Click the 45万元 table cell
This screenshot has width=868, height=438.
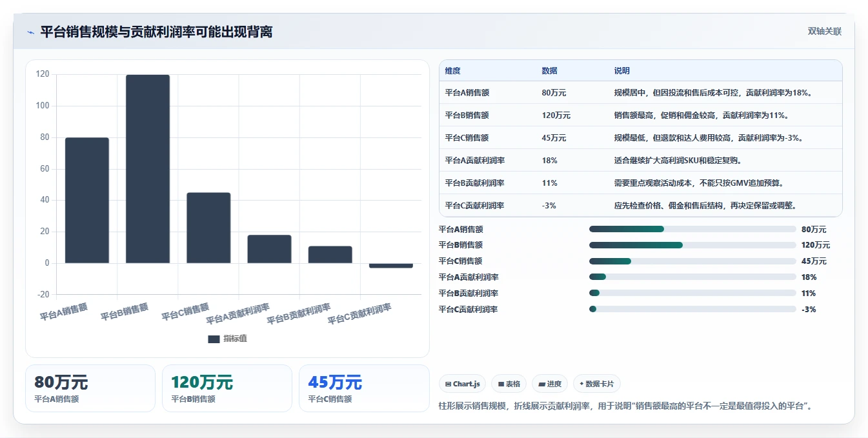tap(554, 138)
